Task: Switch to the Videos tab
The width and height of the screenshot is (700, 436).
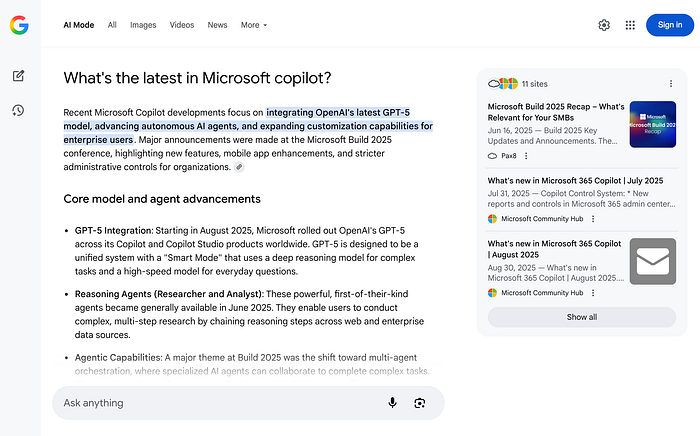Action: click(x=182, y=25)
